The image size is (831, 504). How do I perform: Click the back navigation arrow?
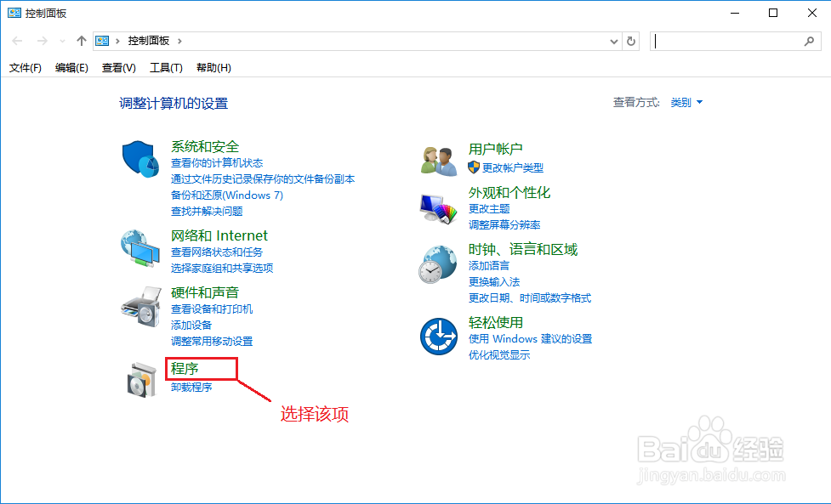tap(17, 40)
